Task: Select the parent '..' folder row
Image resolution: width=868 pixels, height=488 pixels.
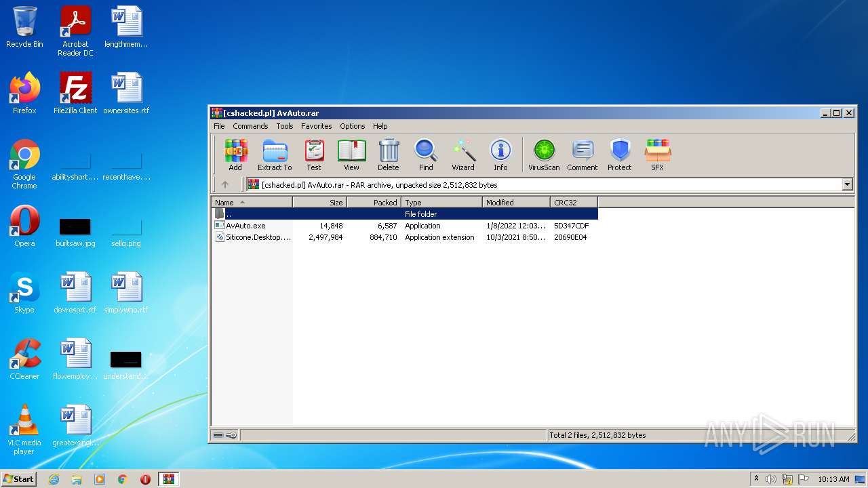Action: 405,214
